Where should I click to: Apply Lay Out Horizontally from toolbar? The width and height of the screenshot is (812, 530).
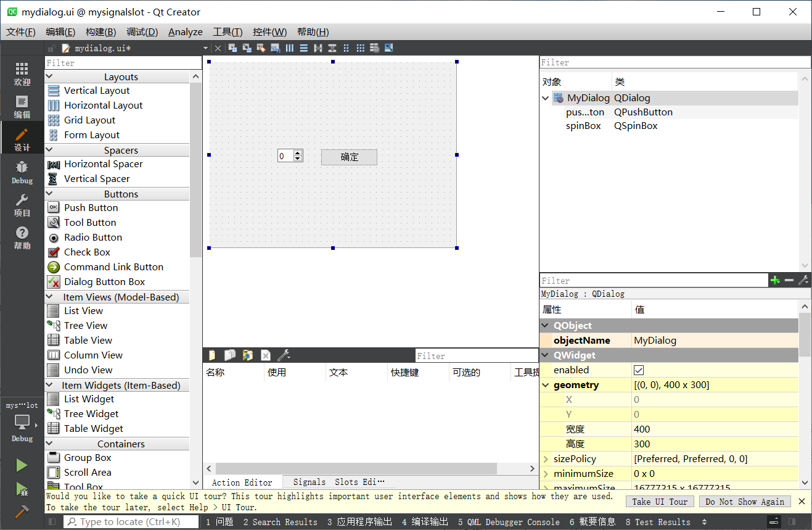pyautogui.click(x=290, y=48)
